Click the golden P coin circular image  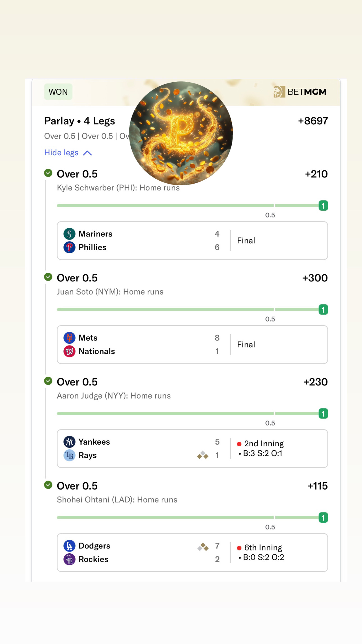tap(181, 133)
